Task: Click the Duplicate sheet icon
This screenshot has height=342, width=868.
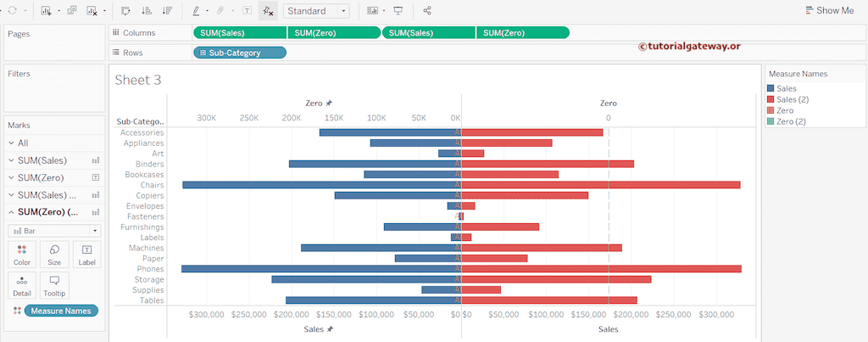Action: tap(72, 11)
